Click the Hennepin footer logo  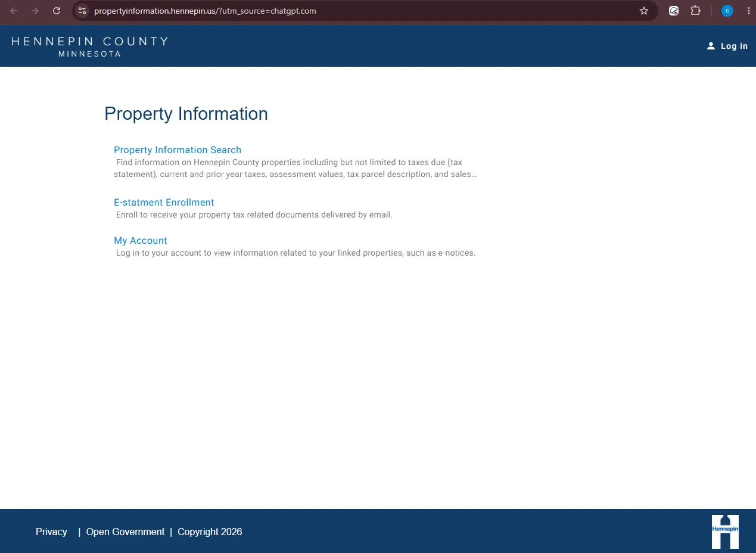pos(725,532)
